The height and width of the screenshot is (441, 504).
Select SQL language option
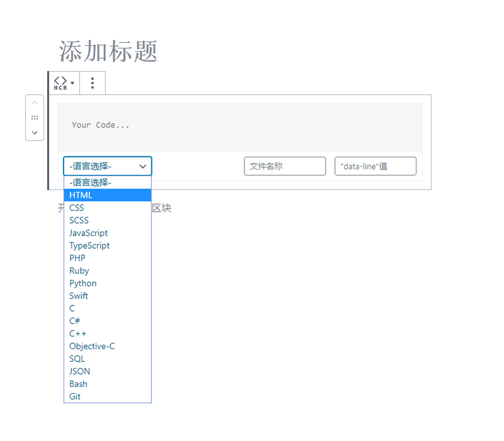pyautogui.click(x=108, y=358)
